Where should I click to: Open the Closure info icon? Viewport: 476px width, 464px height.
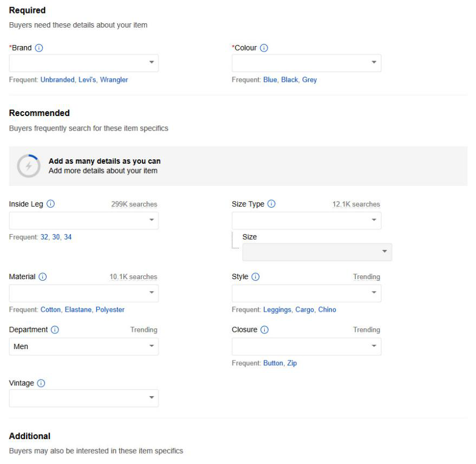tap(265, 330)
